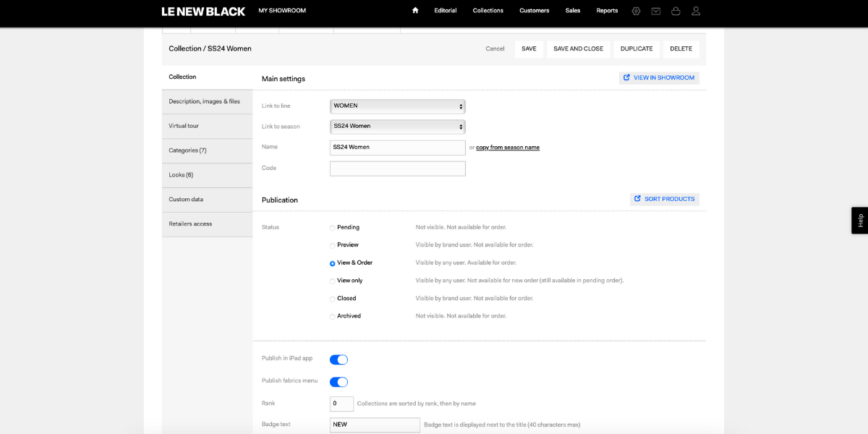Screen dimensions: 868x434
Task: Open the settings gear icon
Action: [636, 11]
